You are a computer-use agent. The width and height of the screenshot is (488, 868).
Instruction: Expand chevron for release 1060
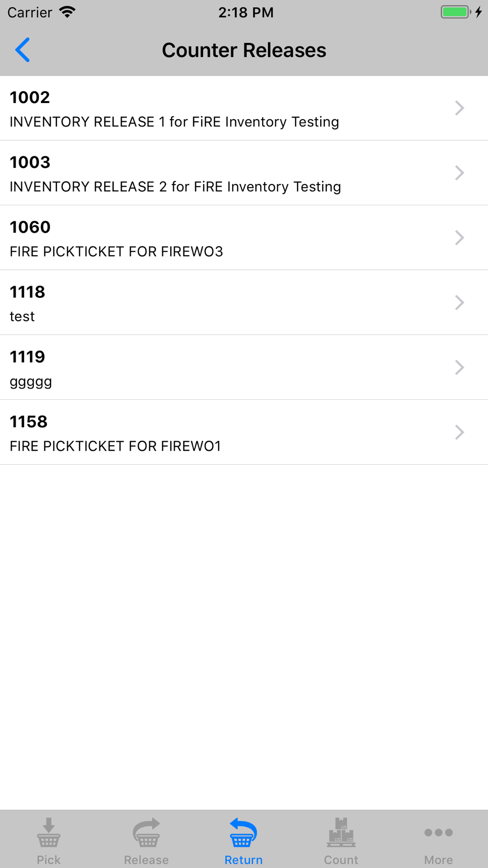pos(459,238)
